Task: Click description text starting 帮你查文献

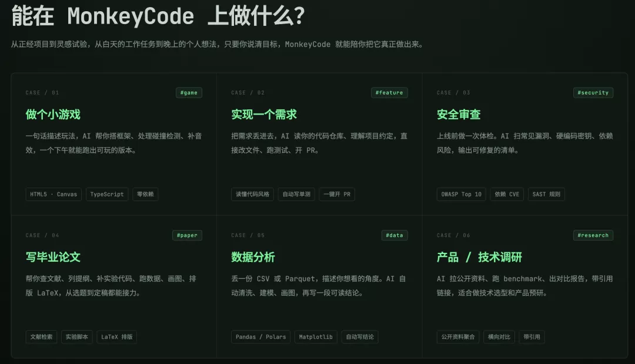Action: pos(111,285)
